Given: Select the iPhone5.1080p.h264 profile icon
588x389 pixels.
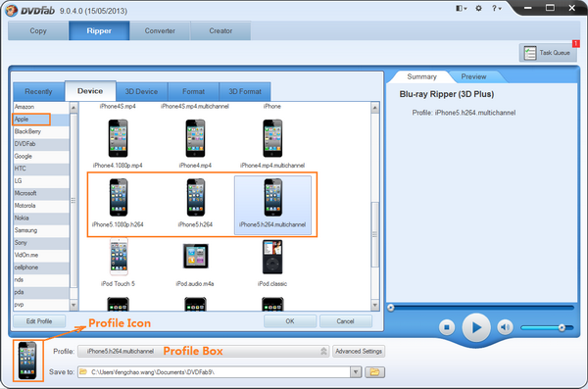Looking at the screenshot, I should coord(119,197).
